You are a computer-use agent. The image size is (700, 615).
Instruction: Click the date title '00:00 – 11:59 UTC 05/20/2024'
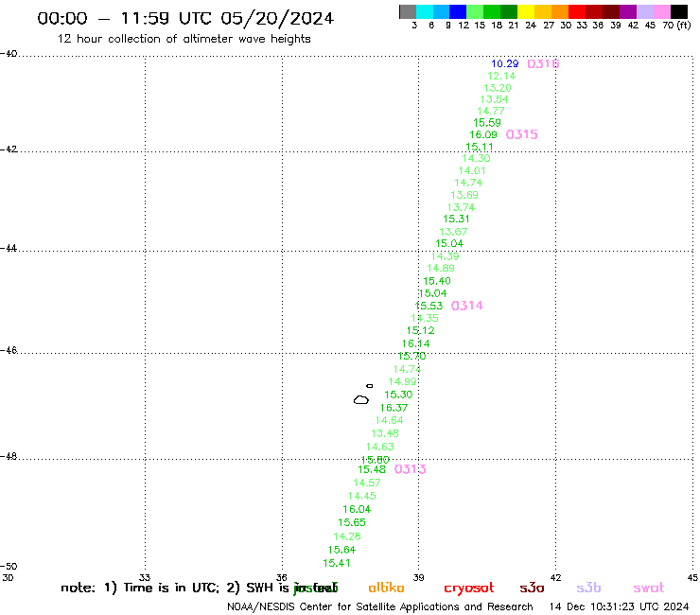click(x=185, y=18)
